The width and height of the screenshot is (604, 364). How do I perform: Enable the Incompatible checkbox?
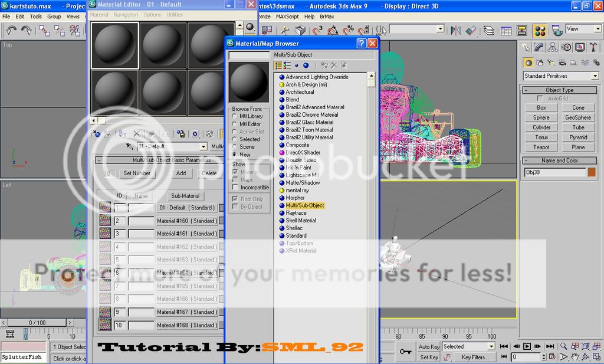coord(235,187)
